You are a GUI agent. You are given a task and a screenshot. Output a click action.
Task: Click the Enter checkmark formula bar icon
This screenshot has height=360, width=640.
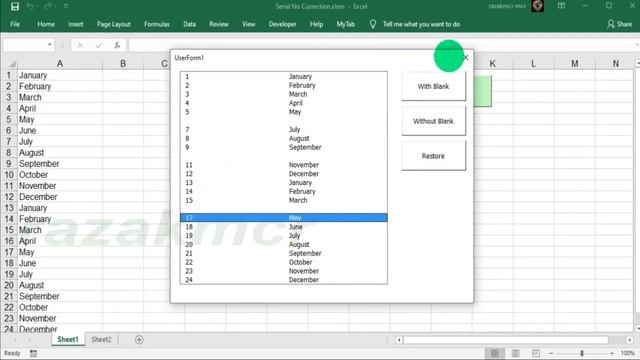98,45
